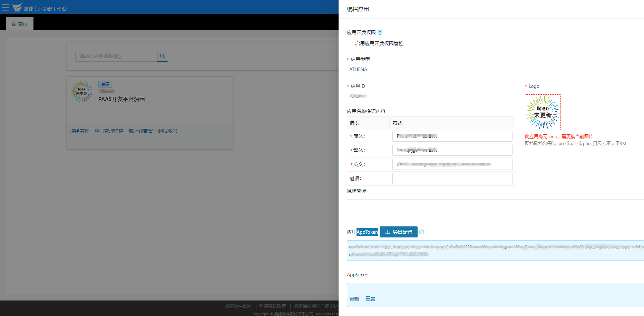
Task: Open 模组管理 link
Action: (80, 131)
